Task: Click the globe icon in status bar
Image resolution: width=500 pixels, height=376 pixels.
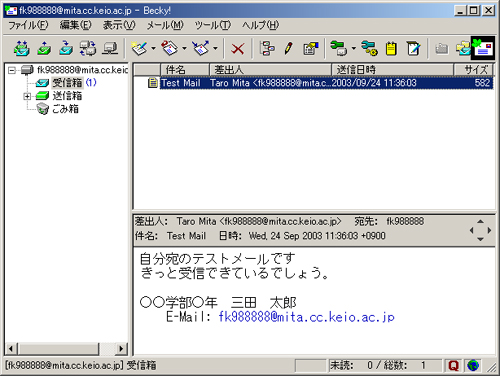Action: (x=473, y=366)
